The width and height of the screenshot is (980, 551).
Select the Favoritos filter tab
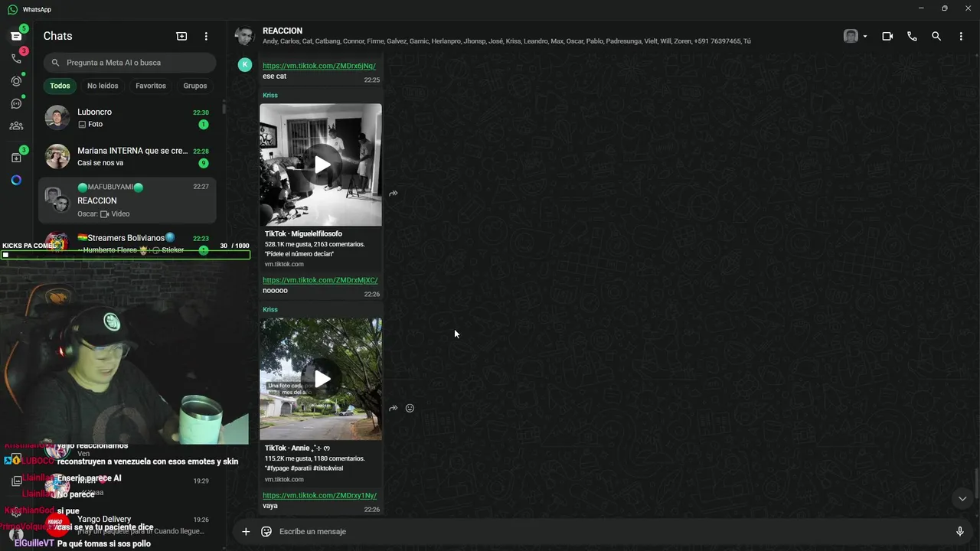[x=151, y=86]
